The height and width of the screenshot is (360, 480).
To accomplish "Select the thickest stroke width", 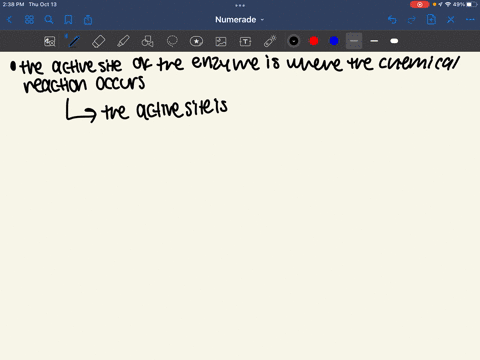I will [x=394, y=41].
